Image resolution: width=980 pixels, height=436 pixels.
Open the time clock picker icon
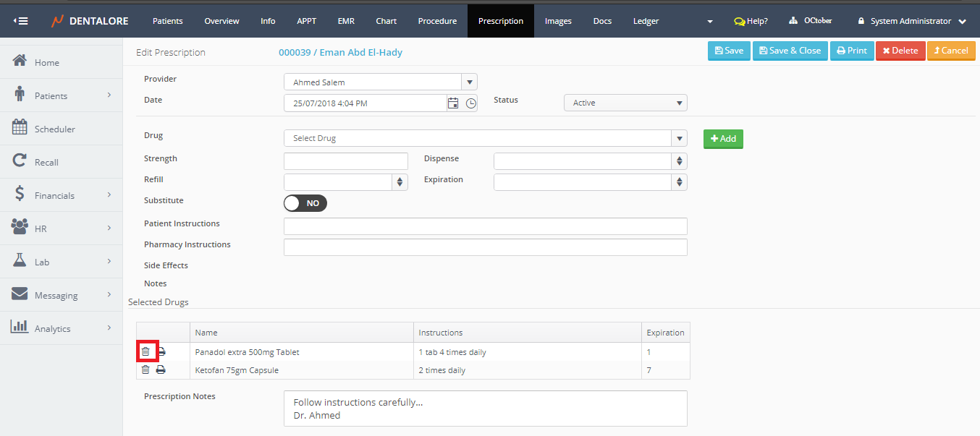click(470, 103)
